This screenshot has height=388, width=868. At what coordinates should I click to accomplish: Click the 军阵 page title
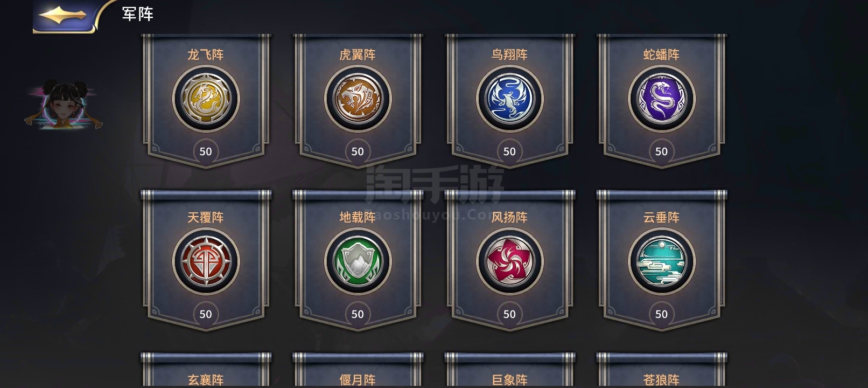(138, 14)
